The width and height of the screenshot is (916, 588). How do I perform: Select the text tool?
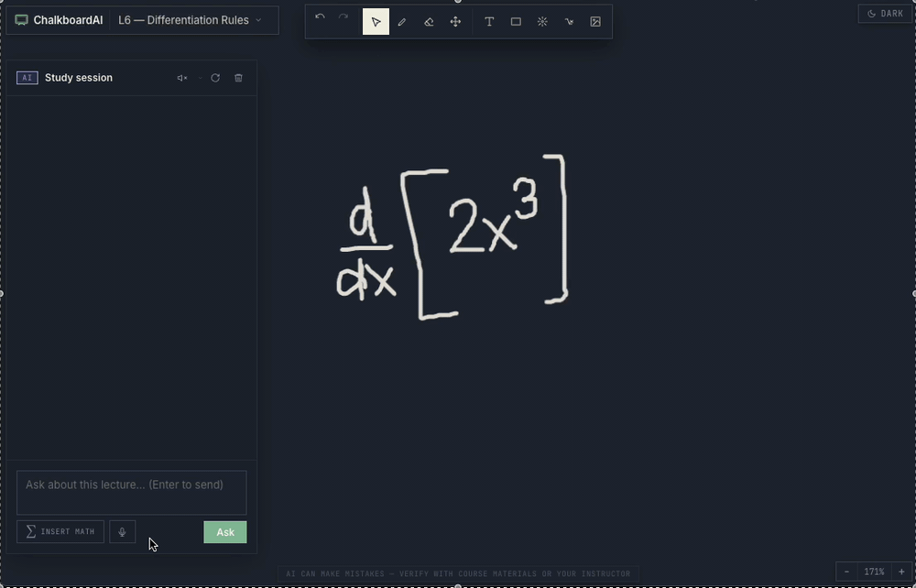pyautogui.click(x=489, y=22)
